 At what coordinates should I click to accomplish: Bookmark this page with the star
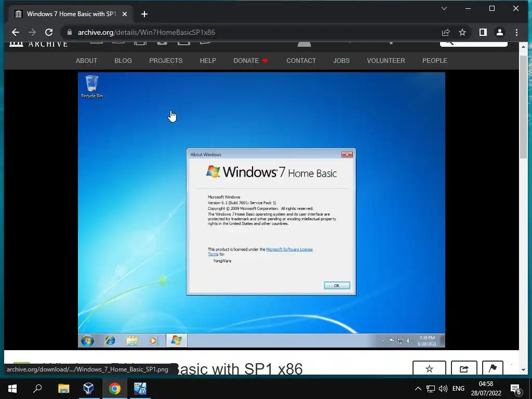pyautogui.click(x=462, y=32)
